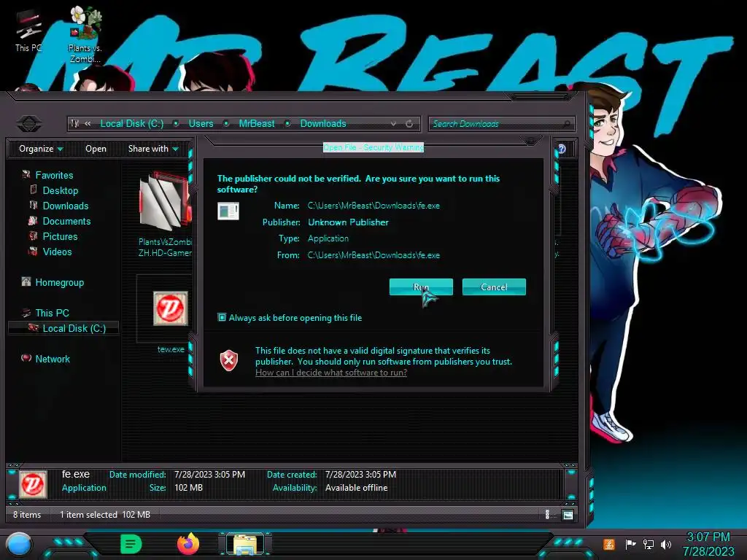The image size is (747, 560).
Task: Open the Share with dropdown menu
Action: (153, 149)
